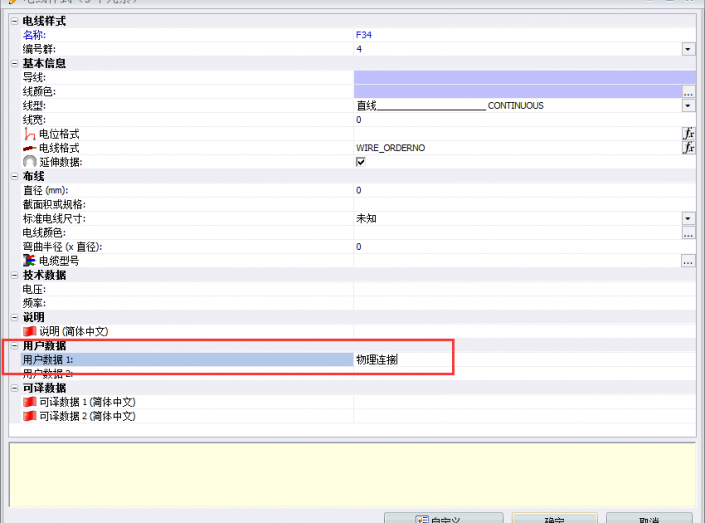
Task: Click the 名称 value F34
Action: click(x=364, y=35)
